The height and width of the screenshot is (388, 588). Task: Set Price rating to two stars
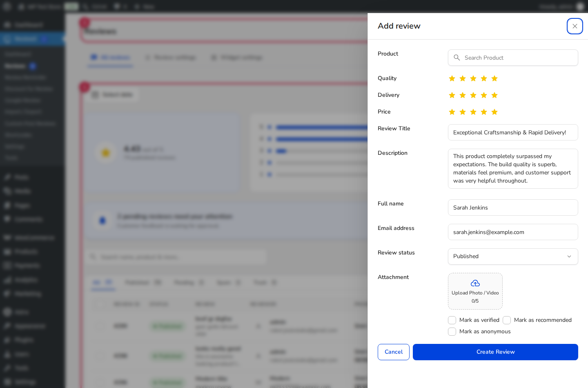pos(463,112)
